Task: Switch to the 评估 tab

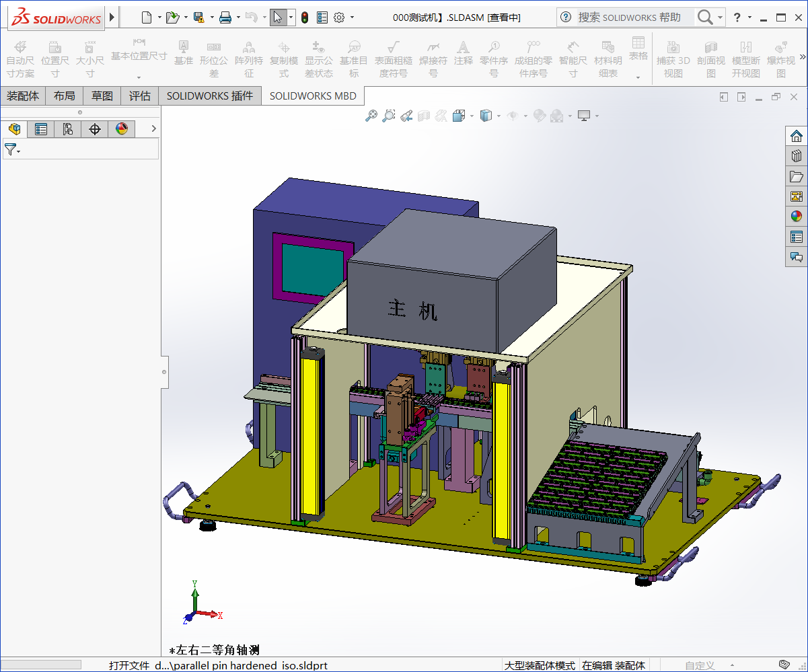Action: 140,96
